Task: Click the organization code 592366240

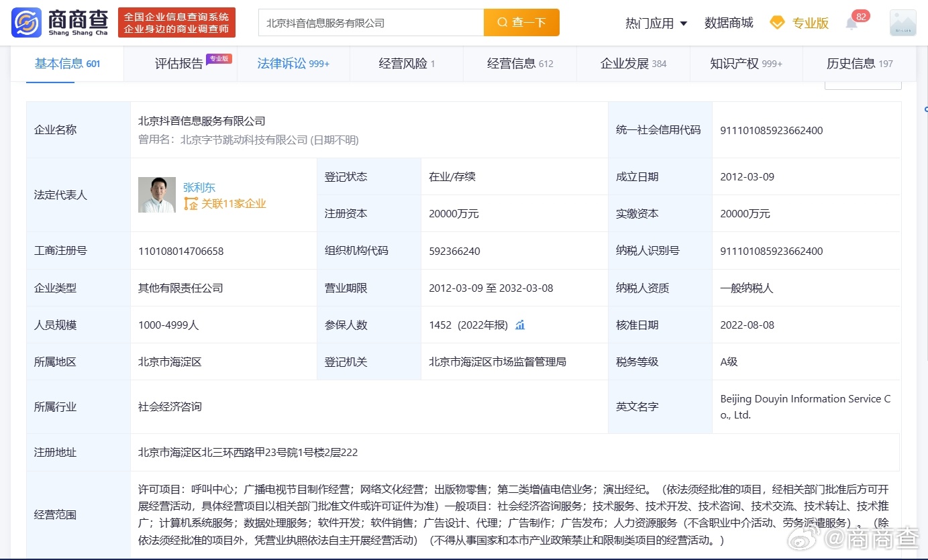Action: [455, 251]
